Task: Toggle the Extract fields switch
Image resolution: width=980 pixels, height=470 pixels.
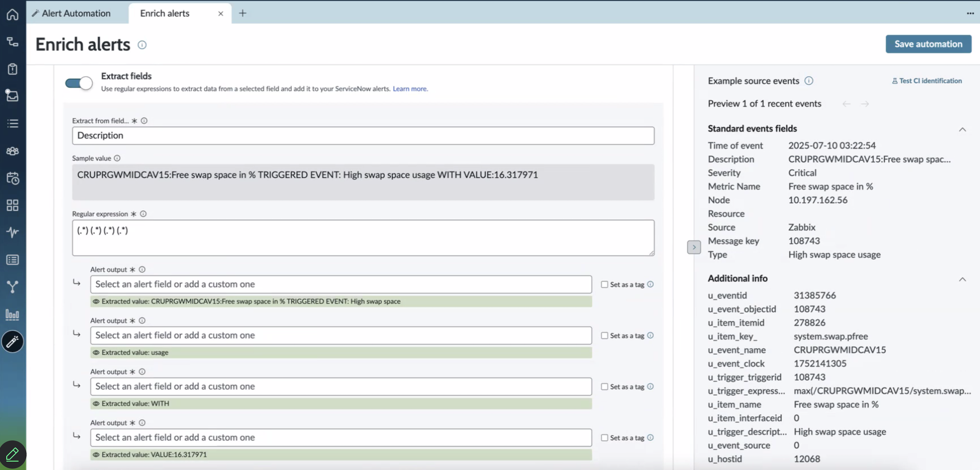Action: point(79,83)
